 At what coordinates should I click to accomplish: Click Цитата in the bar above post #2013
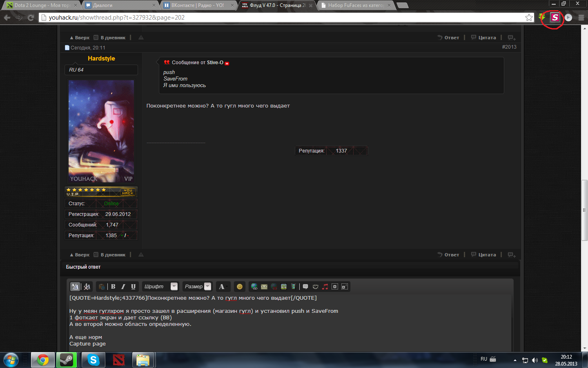[x=483, y=38]
